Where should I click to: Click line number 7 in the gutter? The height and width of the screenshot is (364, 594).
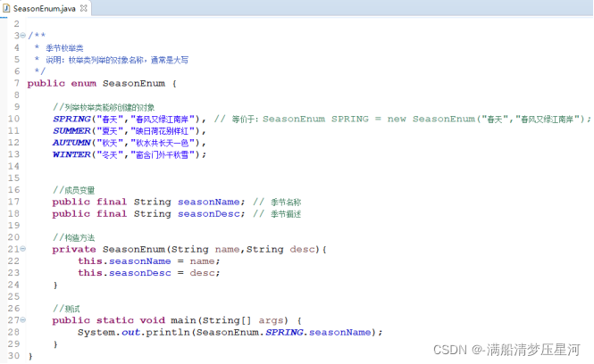coord(17,83)
